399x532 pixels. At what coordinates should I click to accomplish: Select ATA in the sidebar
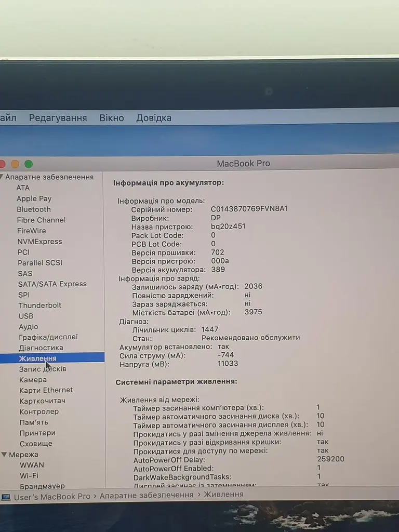click(23, 188)
